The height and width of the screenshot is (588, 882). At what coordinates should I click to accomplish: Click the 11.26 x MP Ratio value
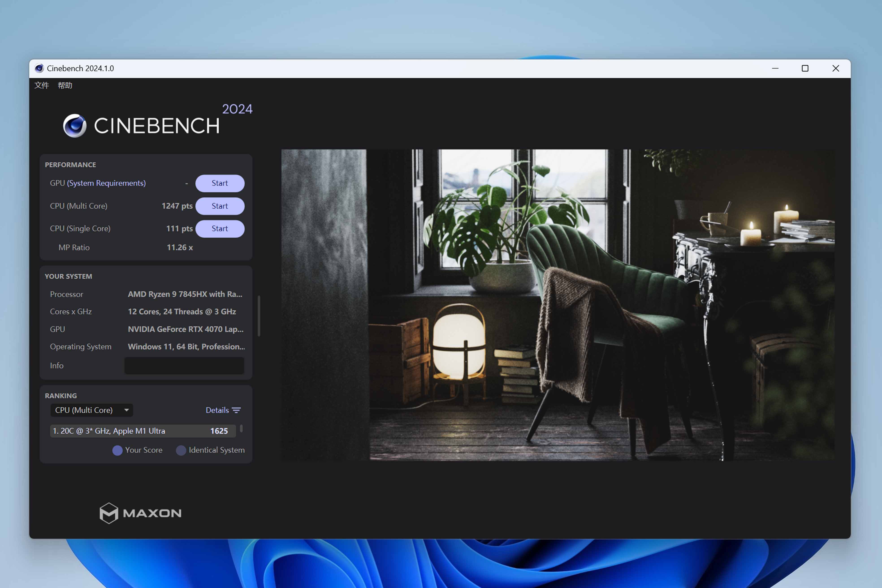tap(180, 247)
